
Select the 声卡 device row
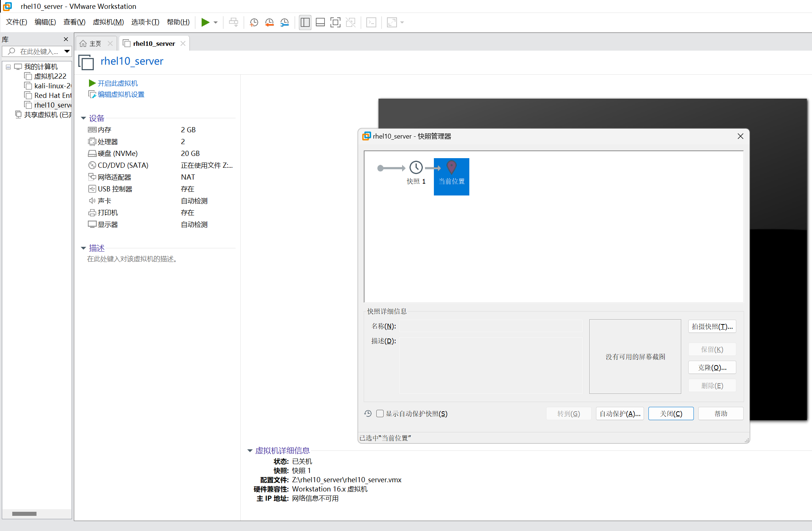[161, 201]
